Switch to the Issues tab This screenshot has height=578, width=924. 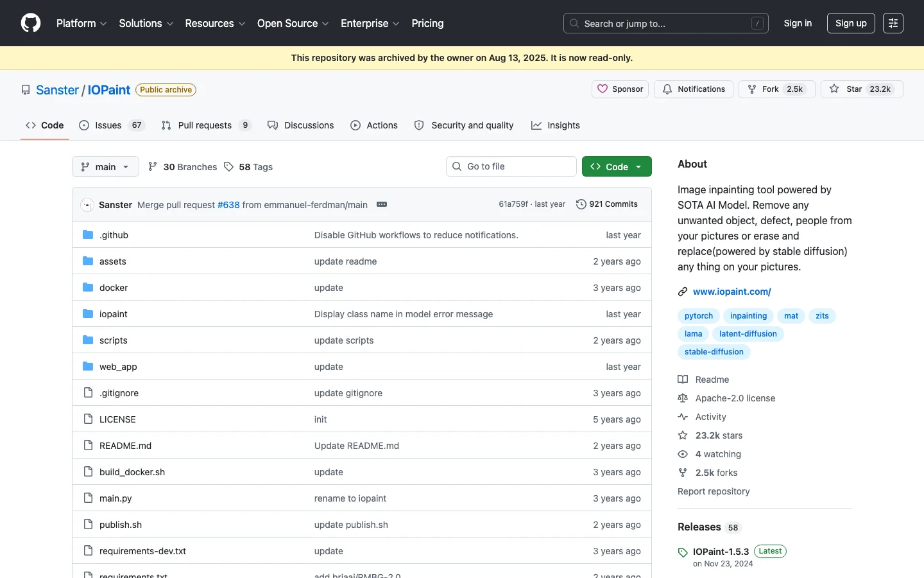point(112,125)
